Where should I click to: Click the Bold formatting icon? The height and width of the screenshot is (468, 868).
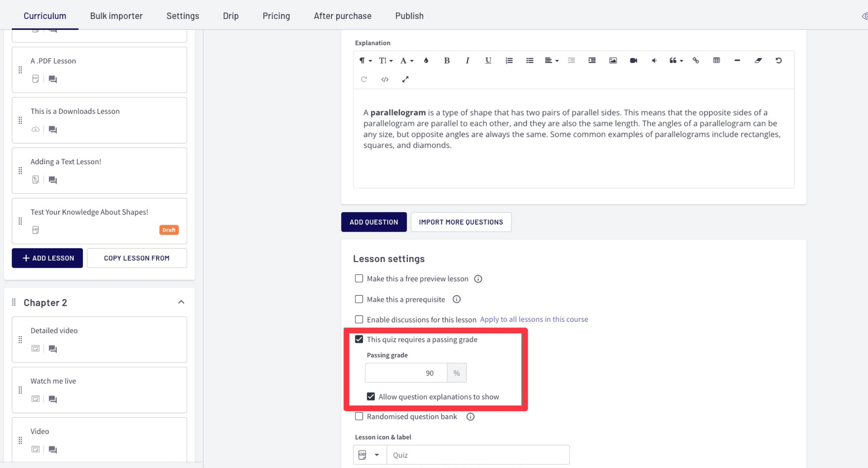coord(447,60)
